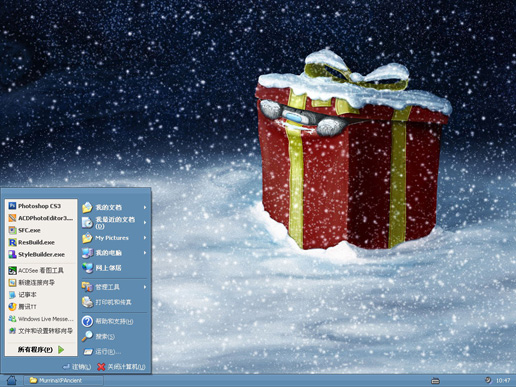Click the SFC.exe program icon

(12, 230)
